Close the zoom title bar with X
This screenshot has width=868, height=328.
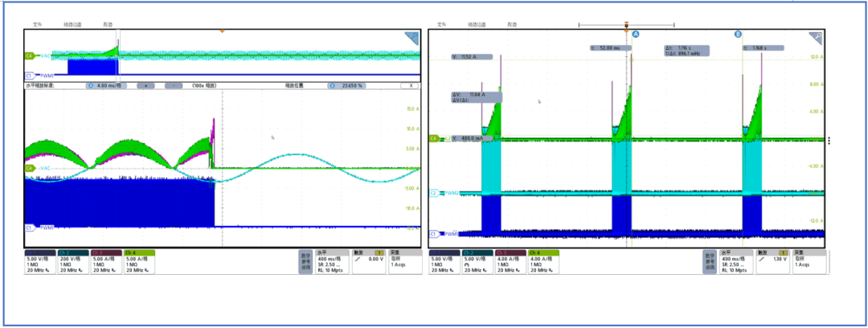410,86
